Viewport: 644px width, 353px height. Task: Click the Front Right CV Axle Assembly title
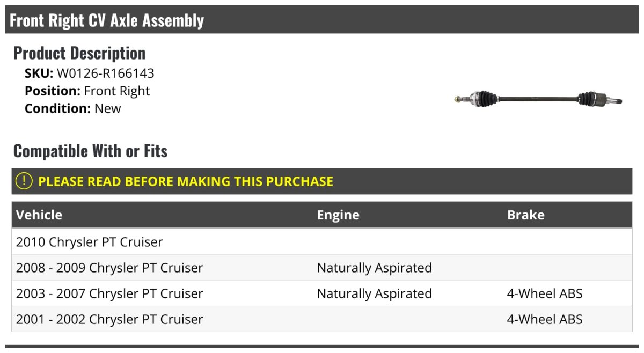[107, 20]
